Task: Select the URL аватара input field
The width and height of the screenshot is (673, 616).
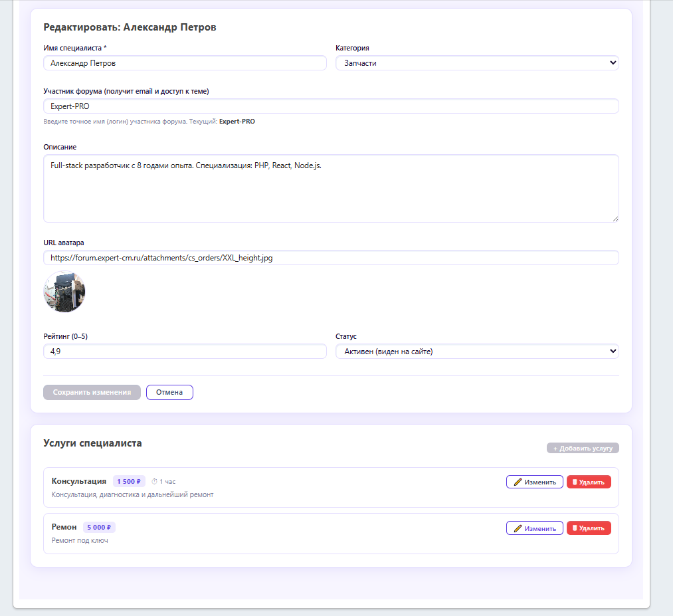Action: click(x=331, y=258)
